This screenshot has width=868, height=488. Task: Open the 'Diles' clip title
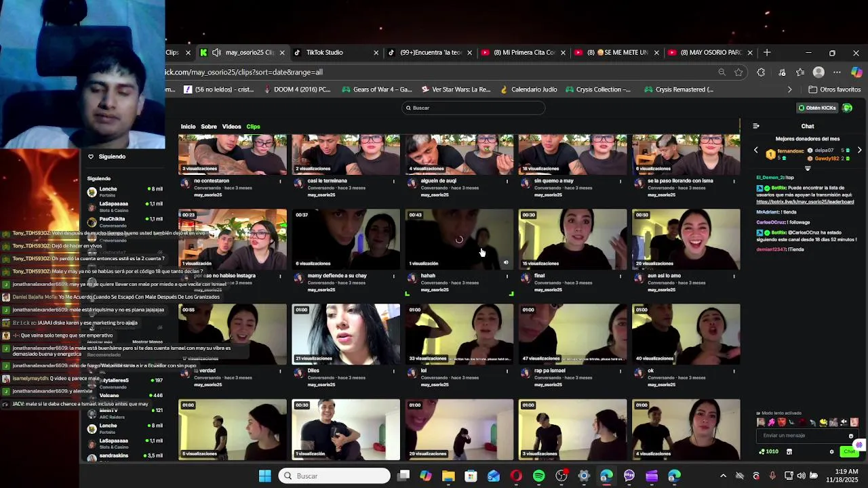pos(313,371)
